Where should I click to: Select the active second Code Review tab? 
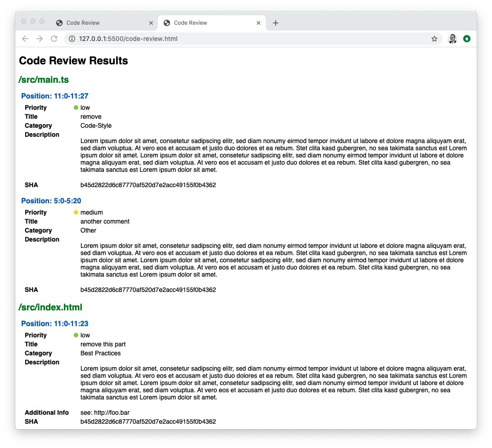[212, 23]
